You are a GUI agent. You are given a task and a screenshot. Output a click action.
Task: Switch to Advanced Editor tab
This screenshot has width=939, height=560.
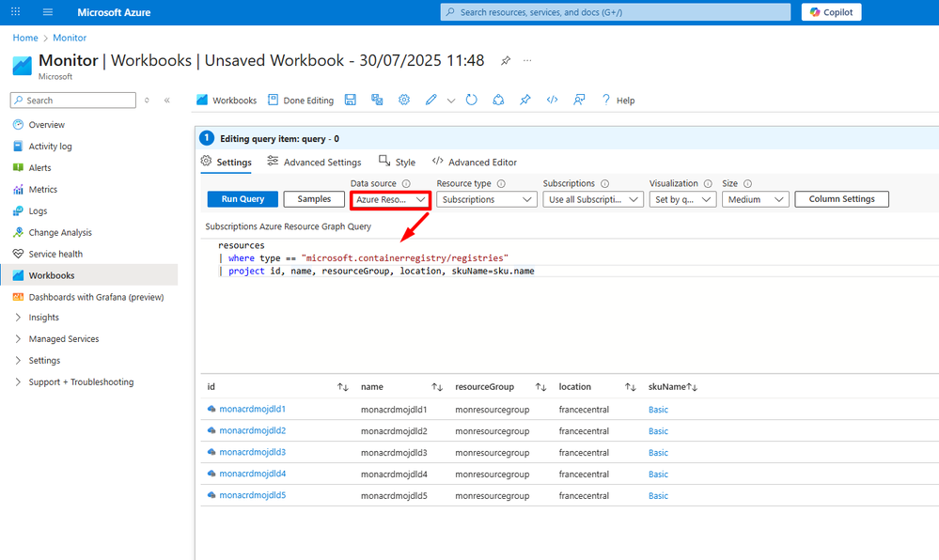475,162
